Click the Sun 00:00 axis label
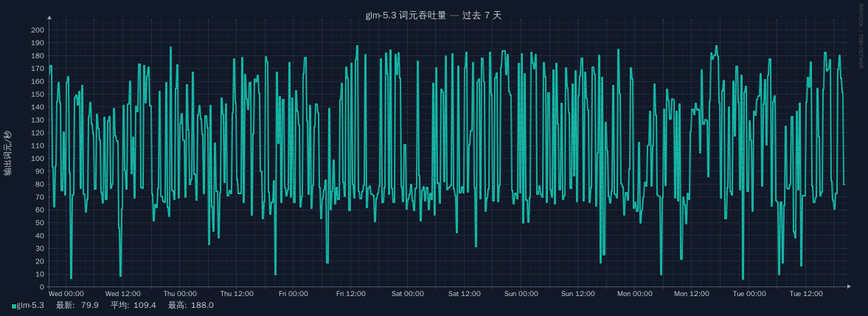This screenshot has height=316, width=868. (521, 294)
